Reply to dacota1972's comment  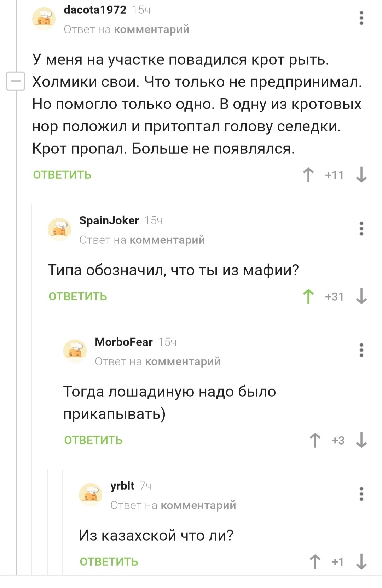pos(62,175)
